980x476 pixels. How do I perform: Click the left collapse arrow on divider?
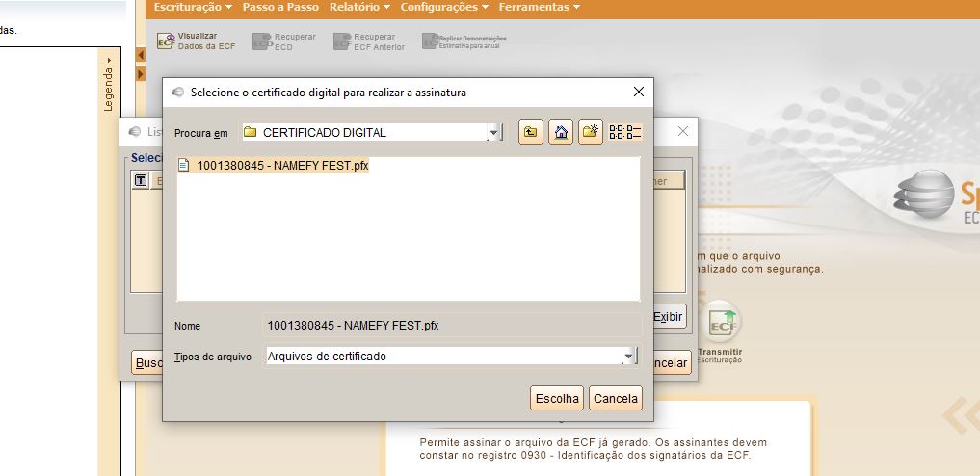[x=141, y=55]
